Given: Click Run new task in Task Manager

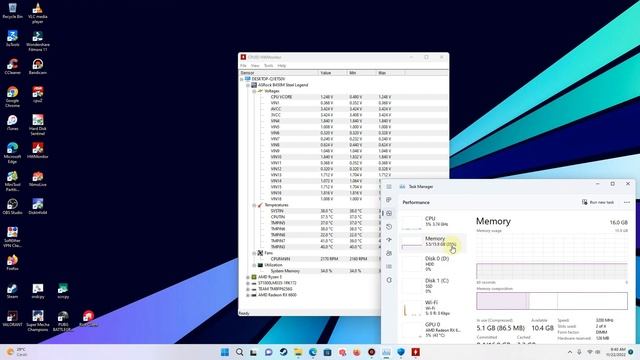Looking at the screenshot, I should (598, 202).
